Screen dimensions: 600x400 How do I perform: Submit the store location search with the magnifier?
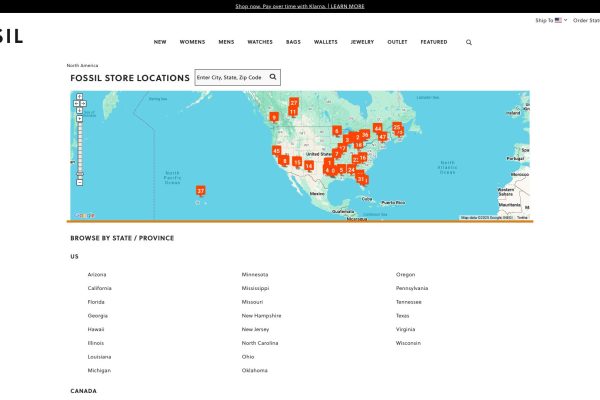[x=273, y=77]
